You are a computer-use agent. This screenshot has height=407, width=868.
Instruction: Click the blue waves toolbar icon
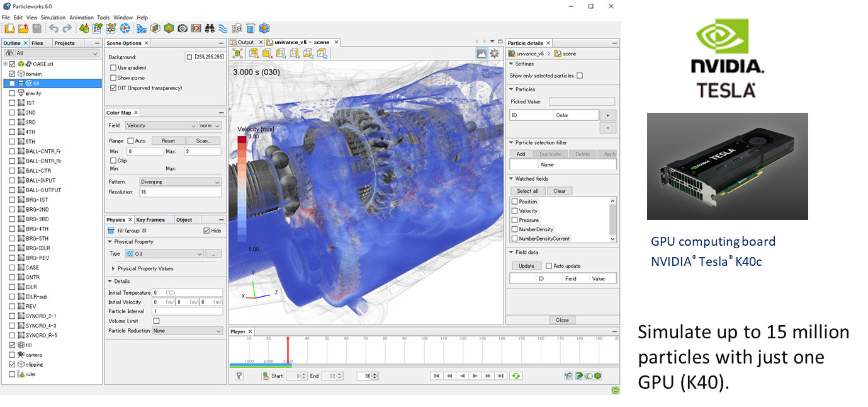pyautogui.click(x=223, y=28)
